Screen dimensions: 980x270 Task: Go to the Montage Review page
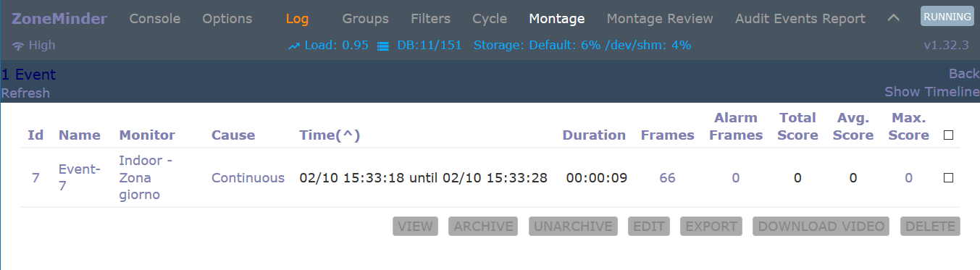click(x=660, y=19)
